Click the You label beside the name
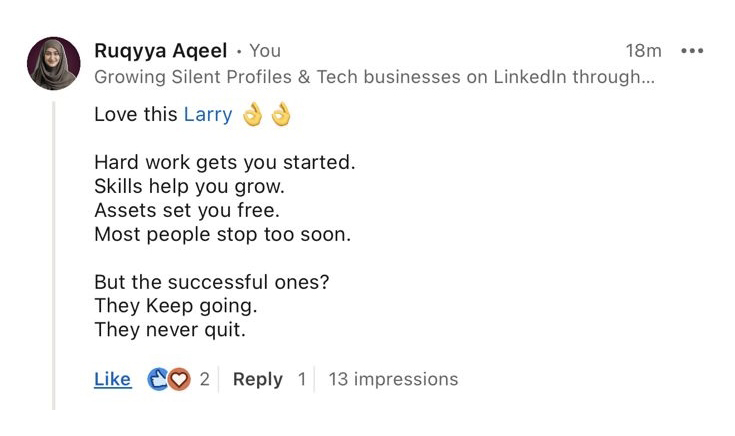The width and height of the screenshot is (735, 436). 265,50
